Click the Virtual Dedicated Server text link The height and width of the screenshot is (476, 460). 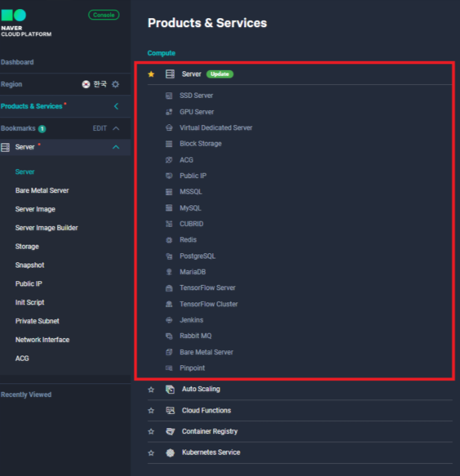click(x=216, y=128)
